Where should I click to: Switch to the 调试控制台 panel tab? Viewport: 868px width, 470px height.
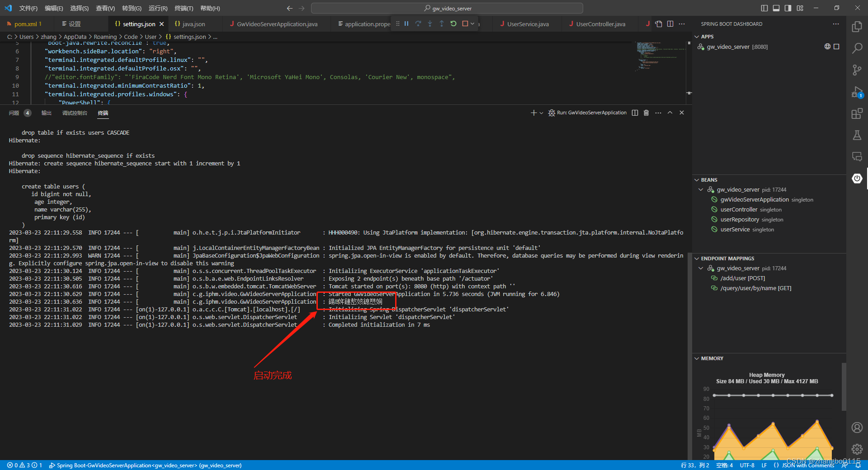[75, 113]
